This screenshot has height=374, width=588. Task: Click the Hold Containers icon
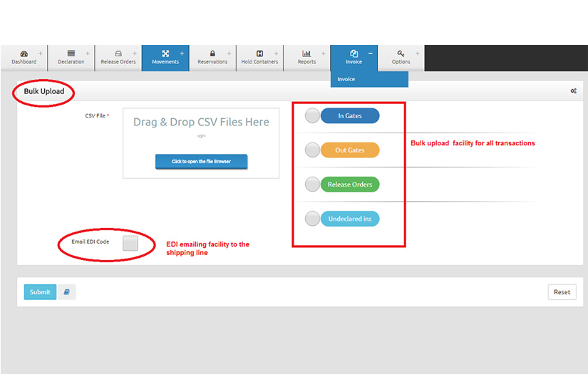coord(259,53)
